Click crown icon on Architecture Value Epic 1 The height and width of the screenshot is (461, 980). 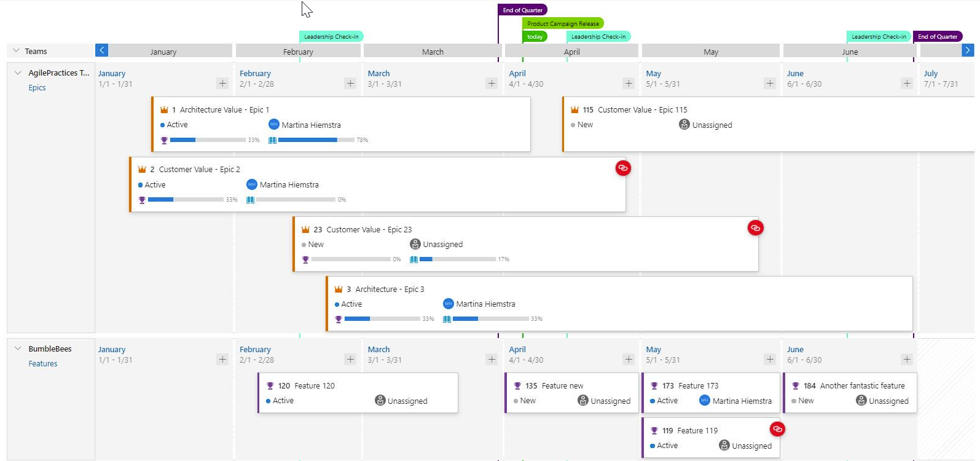(164, 110)
